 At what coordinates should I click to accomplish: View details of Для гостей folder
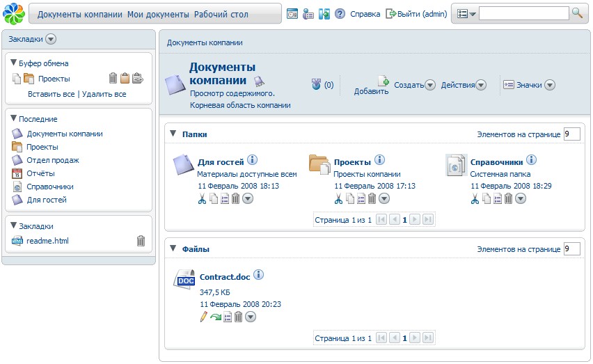pyautogui.click(x=225, y=198)
